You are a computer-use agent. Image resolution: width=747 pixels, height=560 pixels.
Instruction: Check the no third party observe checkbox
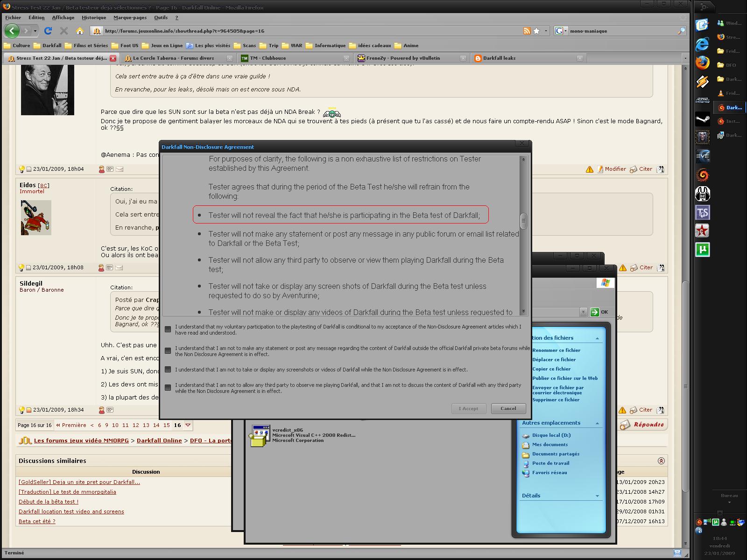(168, 388)
